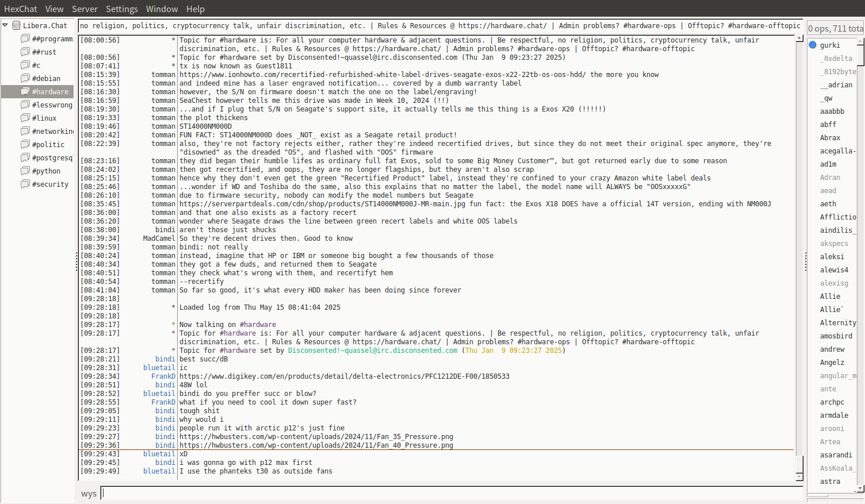Viewport: 865px width, 504px height.
Task: Select user aindilis_ in the user list
Action: (x=838, y=230)
